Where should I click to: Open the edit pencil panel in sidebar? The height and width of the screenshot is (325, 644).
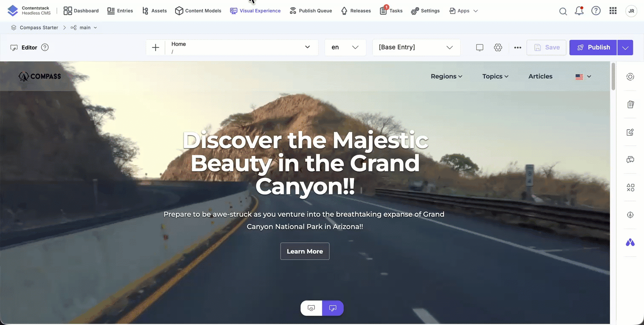tap(630, 132)
